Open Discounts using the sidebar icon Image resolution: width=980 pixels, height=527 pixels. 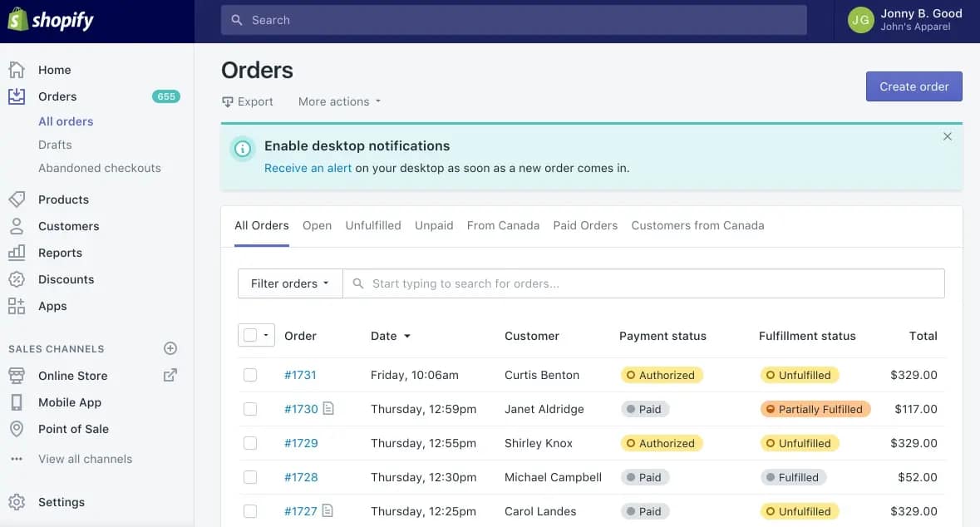pyautogui.click(x=18, y=279)
